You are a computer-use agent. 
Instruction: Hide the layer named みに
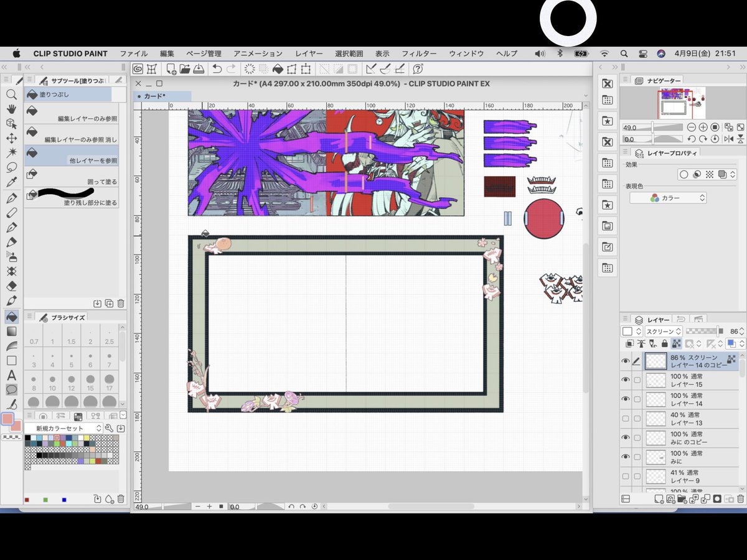[626, 457]
